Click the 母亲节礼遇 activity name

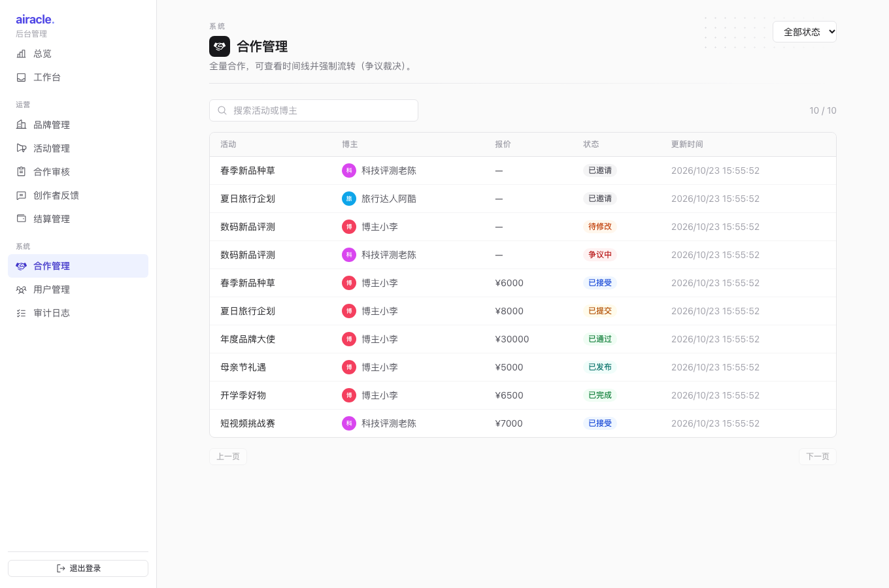click(243, 367)
